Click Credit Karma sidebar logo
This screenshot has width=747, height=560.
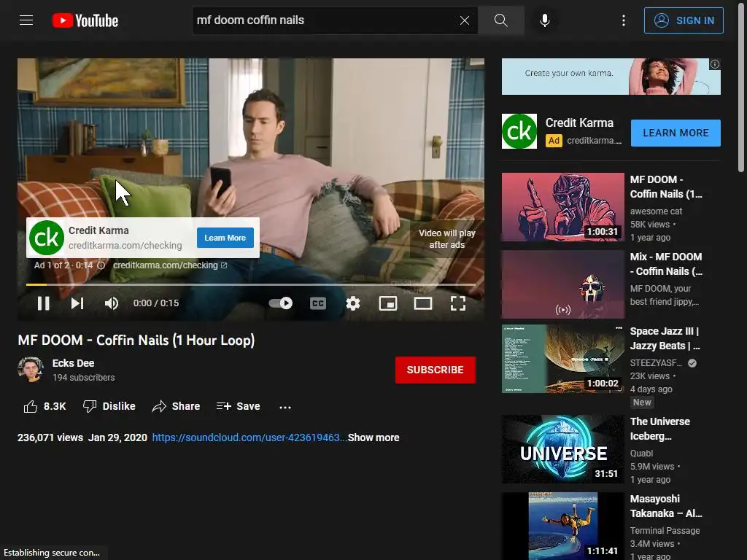click(x=519, y=131)
